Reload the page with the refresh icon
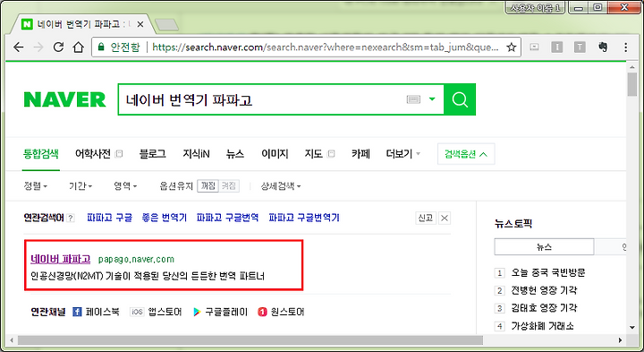644x352 pixels. (58, 47)
